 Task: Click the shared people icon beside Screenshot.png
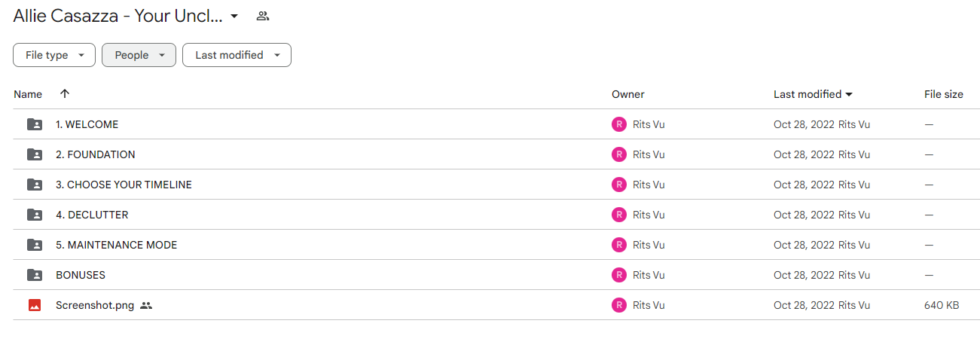tap(146, 305)
